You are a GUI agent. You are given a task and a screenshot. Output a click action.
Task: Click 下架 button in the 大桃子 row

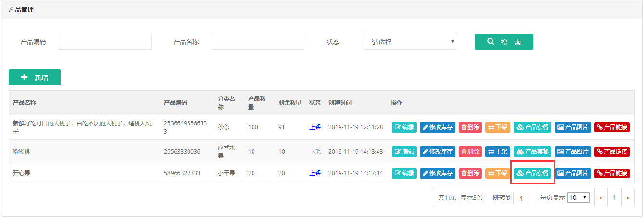click(x=498, y=127)
